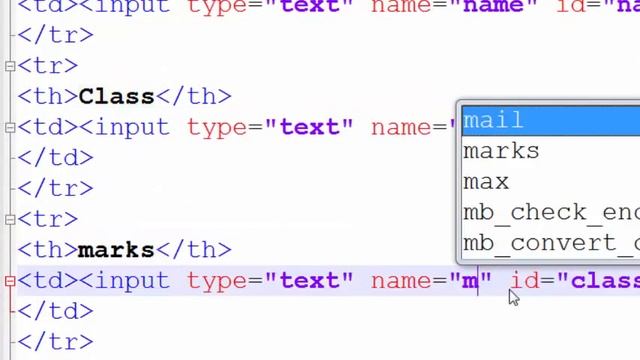Select the 'mb_check_enc' autocomplete entry

coord(551,212)
